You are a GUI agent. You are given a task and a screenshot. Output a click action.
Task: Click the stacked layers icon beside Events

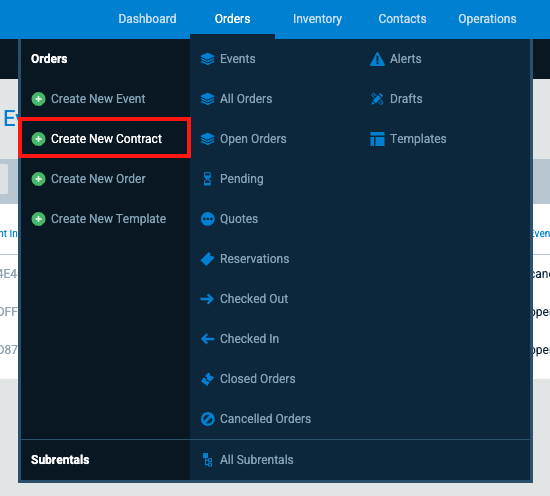tap(207, 59)
